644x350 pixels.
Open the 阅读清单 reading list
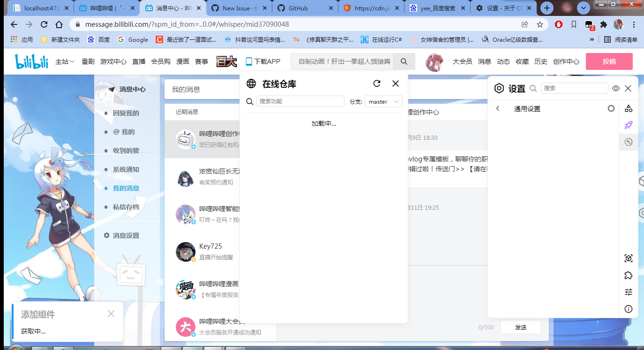(621, 40)
